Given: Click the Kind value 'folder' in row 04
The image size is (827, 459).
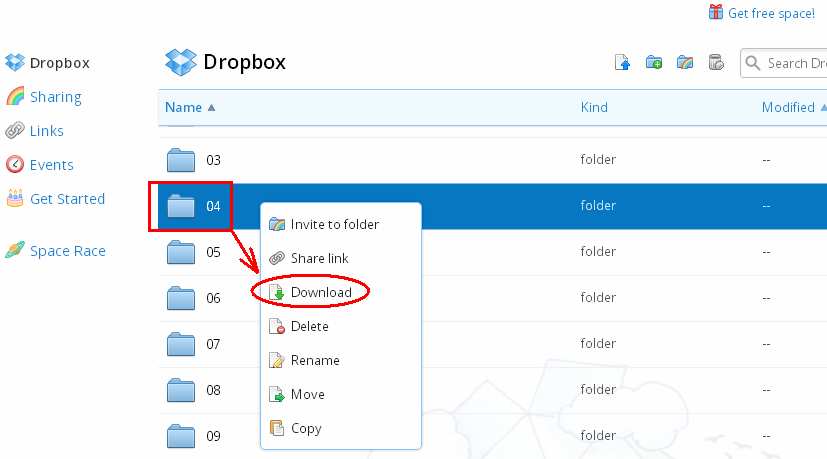Looking at the screenshot, I should 598,205.
